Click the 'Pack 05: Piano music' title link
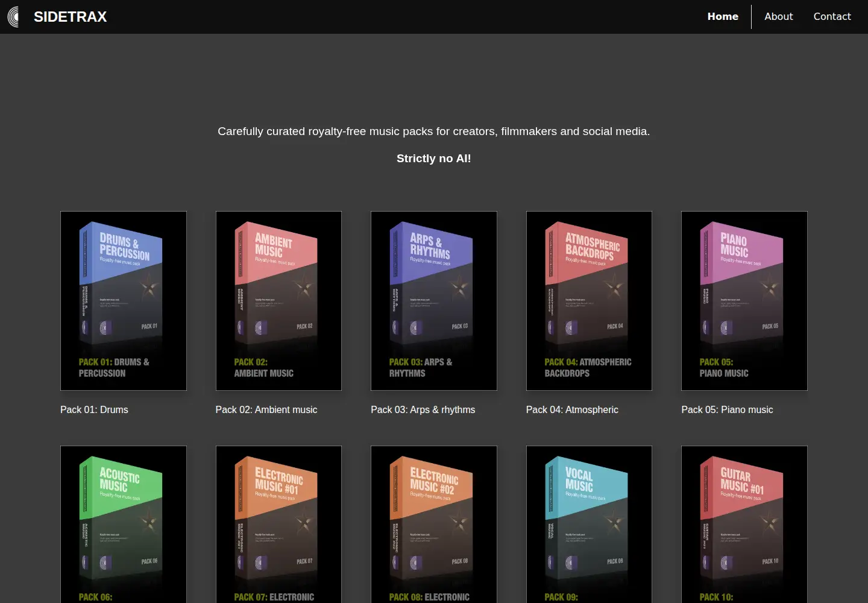Image resolution: width=868 pixels, height=603 pixels. pos(727,409)
